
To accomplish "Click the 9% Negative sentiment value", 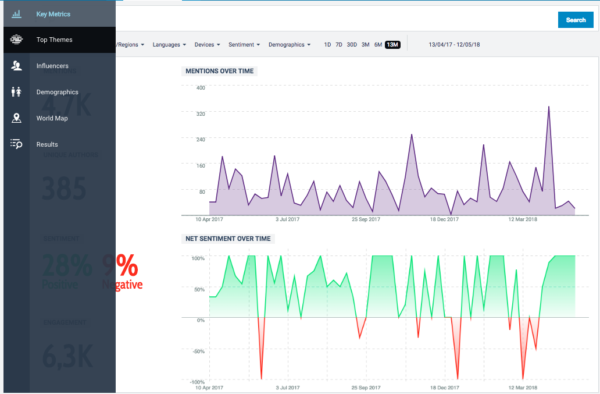I will point(122,271).
